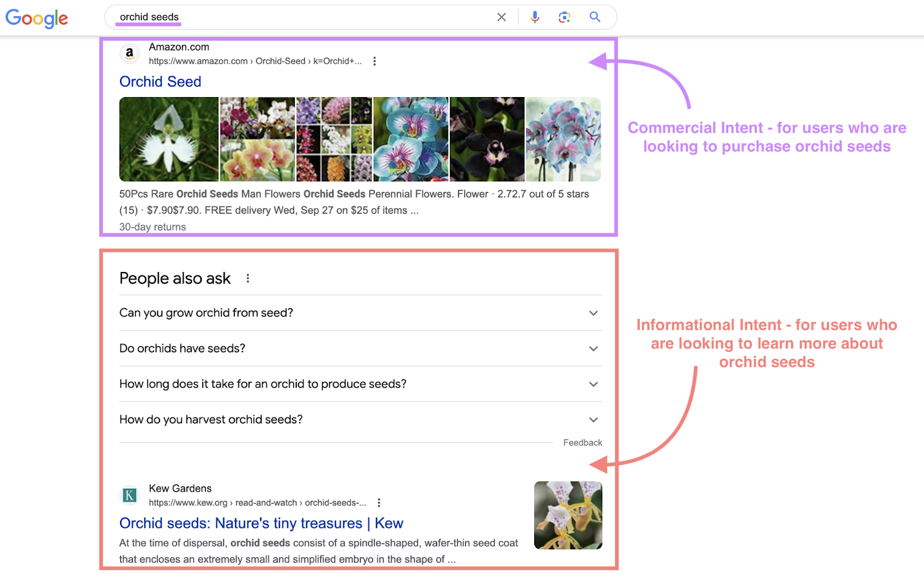This screenshot has height=577, width=924.
Task: Click the Amazon '50Pcs Rare Orchid Seeds' snippet text
Action: point(354,202)
